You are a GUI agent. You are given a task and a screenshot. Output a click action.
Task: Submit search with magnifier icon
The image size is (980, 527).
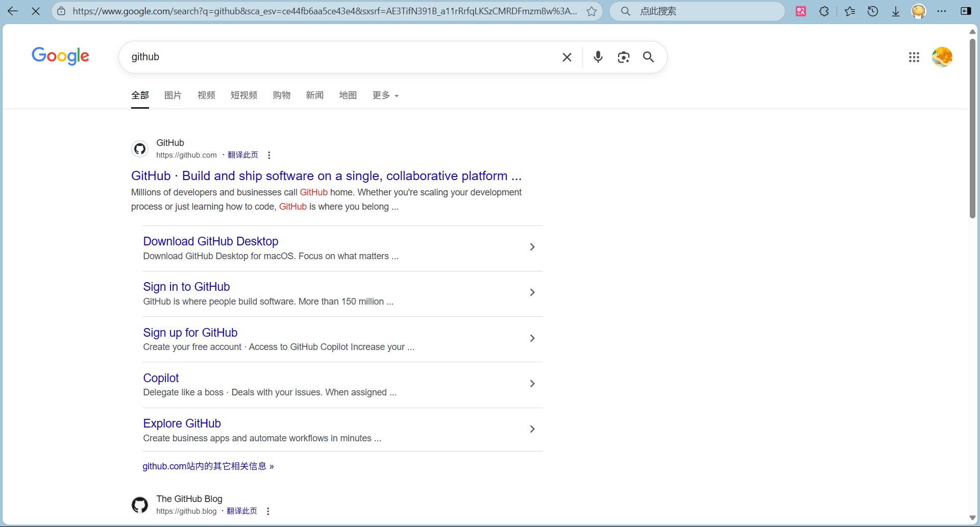(x=648, y=57)
